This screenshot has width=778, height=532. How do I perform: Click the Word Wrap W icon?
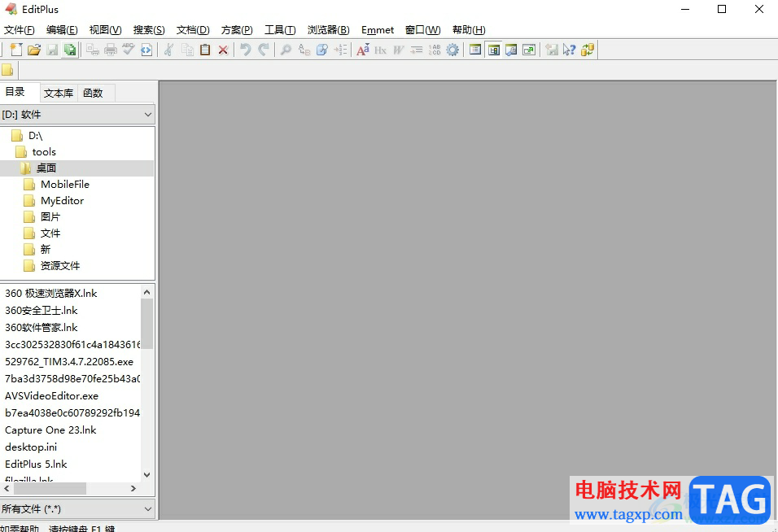pos(399,50)
